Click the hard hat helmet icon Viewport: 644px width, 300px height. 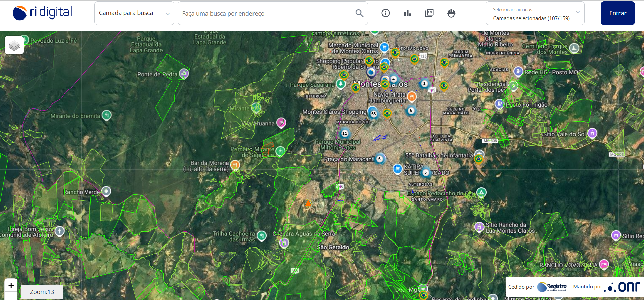click(451, 13)
